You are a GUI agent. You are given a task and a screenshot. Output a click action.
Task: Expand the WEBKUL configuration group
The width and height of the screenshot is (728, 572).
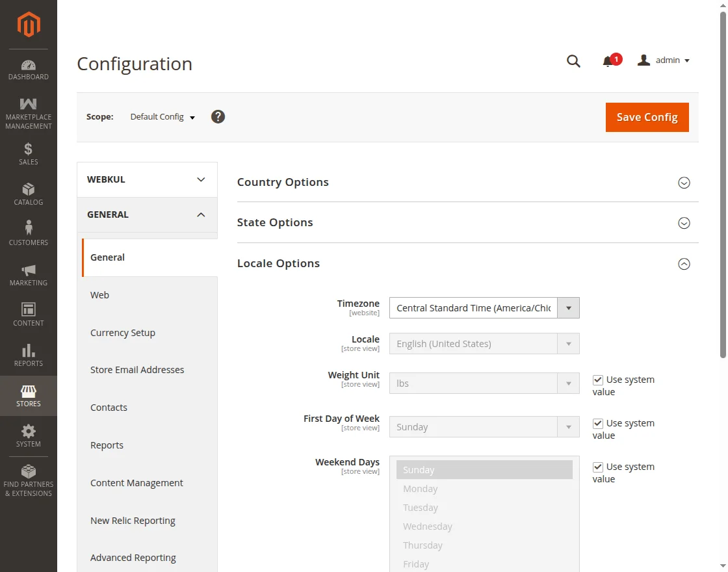[147, 179]
